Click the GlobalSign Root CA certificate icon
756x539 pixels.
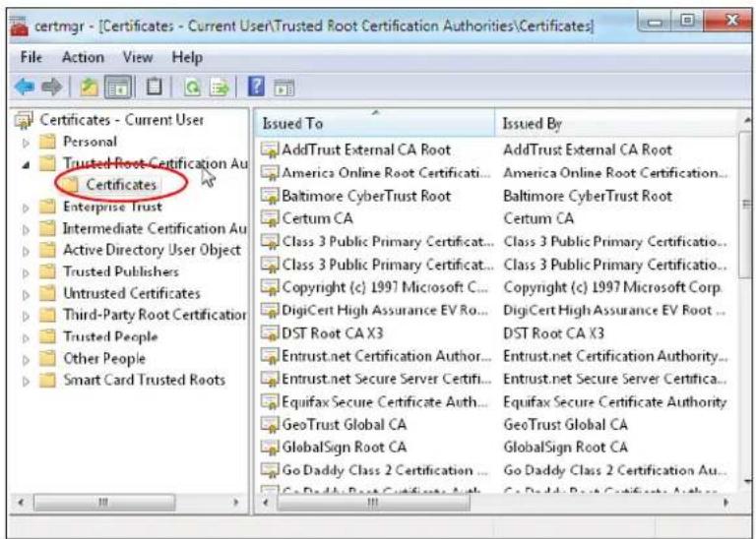[270, 447]
